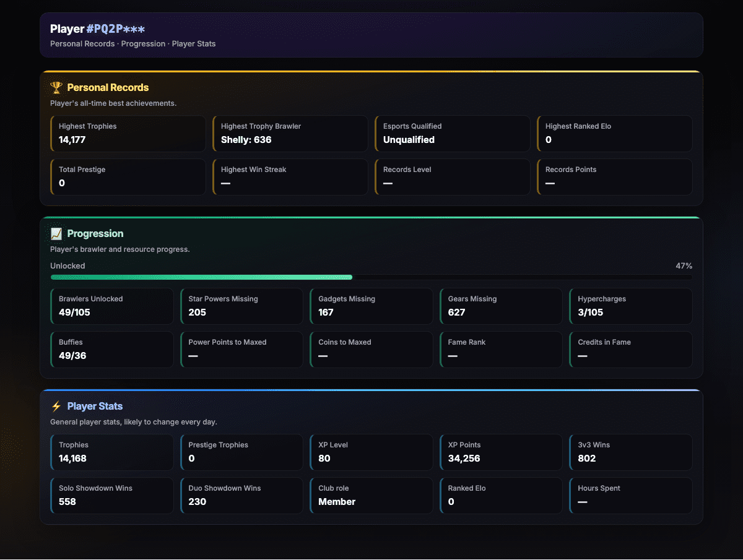Open the Brawlers Unlocked 49/105 card
743x560 pixels.
click(x=112, y=306)
